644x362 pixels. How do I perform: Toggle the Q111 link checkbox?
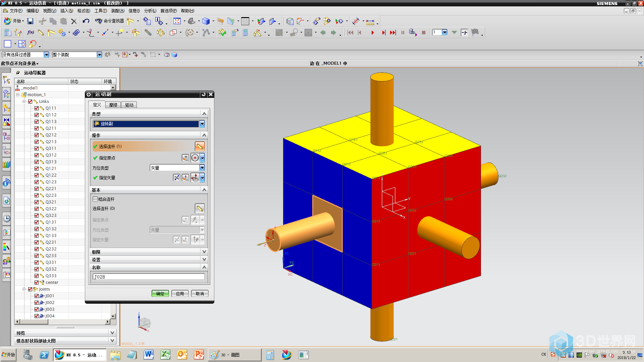37,108
